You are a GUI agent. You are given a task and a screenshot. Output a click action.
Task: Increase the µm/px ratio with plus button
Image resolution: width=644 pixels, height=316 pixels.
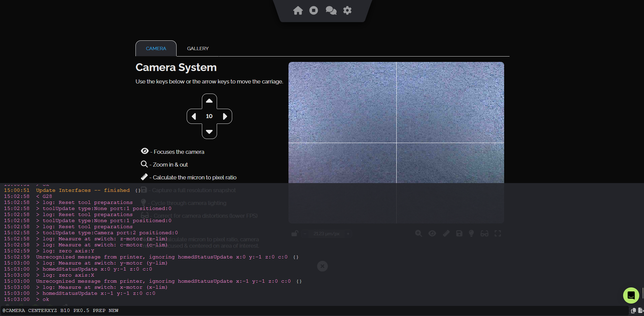click(348, 234)
